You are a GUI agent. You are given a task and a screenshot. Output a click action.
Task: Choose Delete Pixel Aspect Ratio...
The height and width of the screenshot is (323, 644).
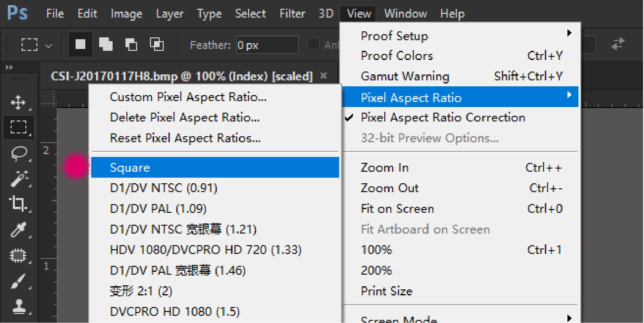tap(215, 118)
